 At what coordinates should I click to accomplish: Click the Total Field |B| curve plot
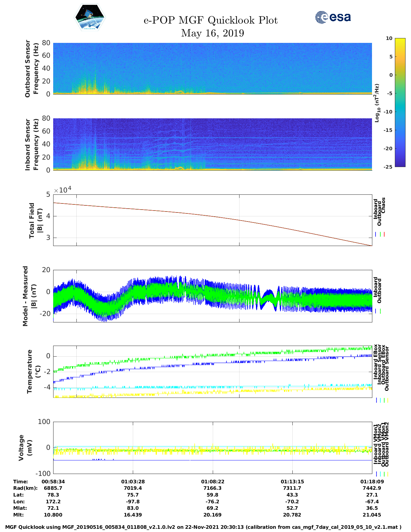(212, 220)
